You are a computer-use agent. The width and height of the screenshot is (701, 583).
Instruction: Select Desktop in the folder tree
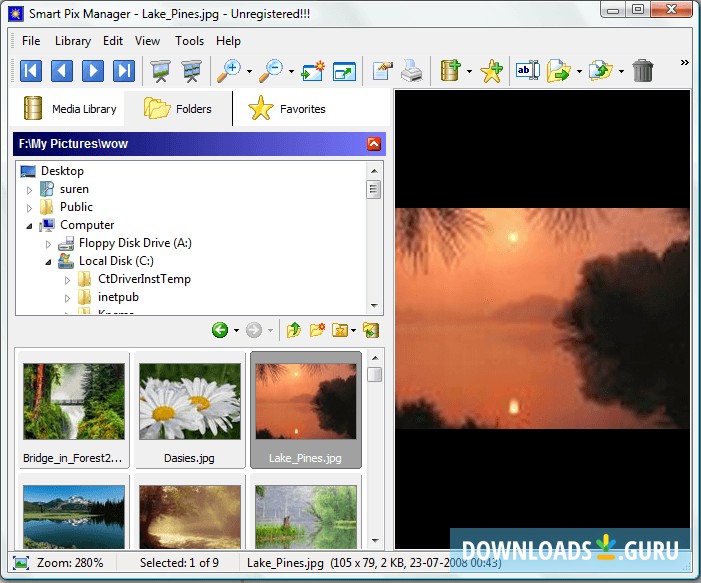[62, 171]
